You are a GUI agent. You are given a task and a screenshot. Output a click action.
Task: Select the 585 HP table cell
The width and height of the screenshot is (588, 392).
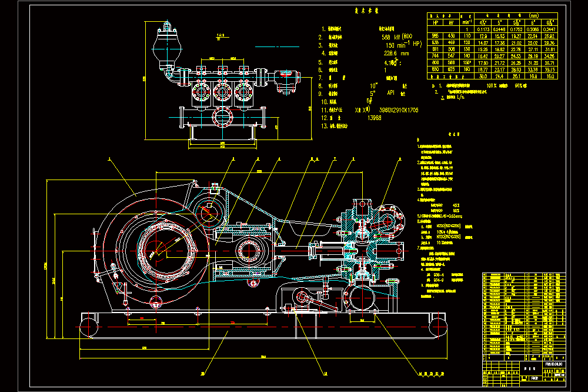[435, 36]
